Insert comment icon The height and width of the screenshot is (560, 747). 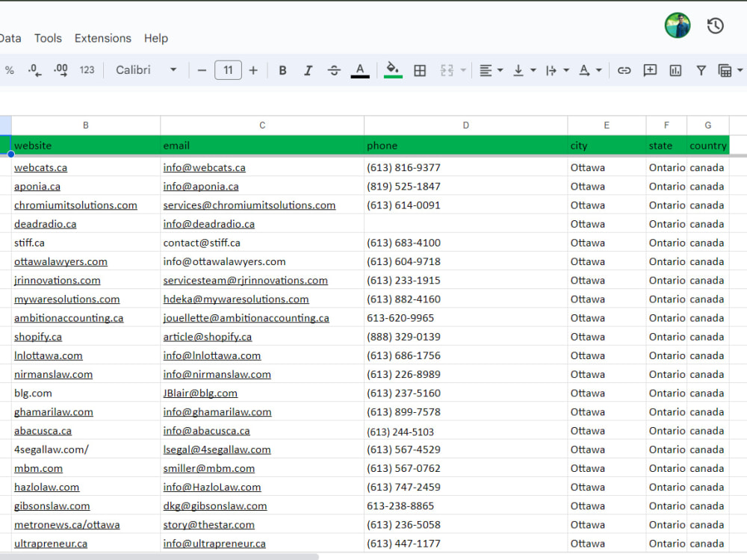pos(650,70)
